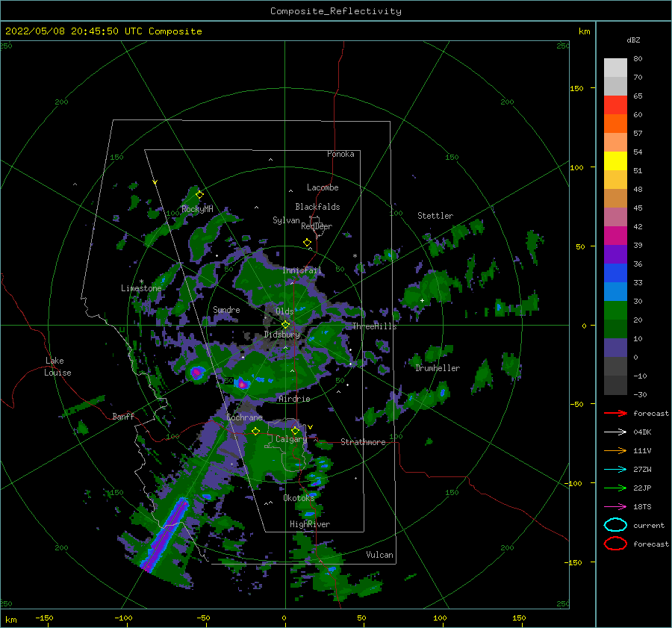Pick the 54 dBZ yellow swatch
This screenshot has width=672, height=628.
tap(615, 161)
